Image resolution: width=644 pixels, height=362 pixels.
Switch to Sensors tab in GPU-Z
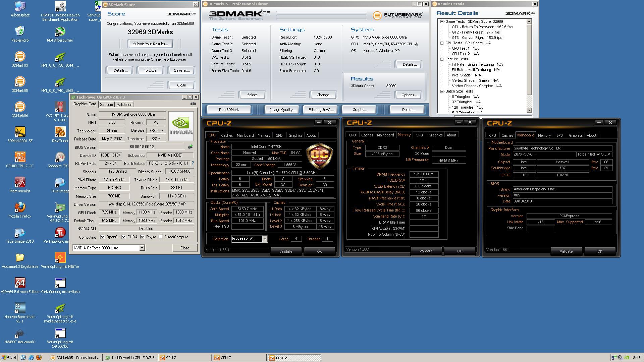click(106, 105)
